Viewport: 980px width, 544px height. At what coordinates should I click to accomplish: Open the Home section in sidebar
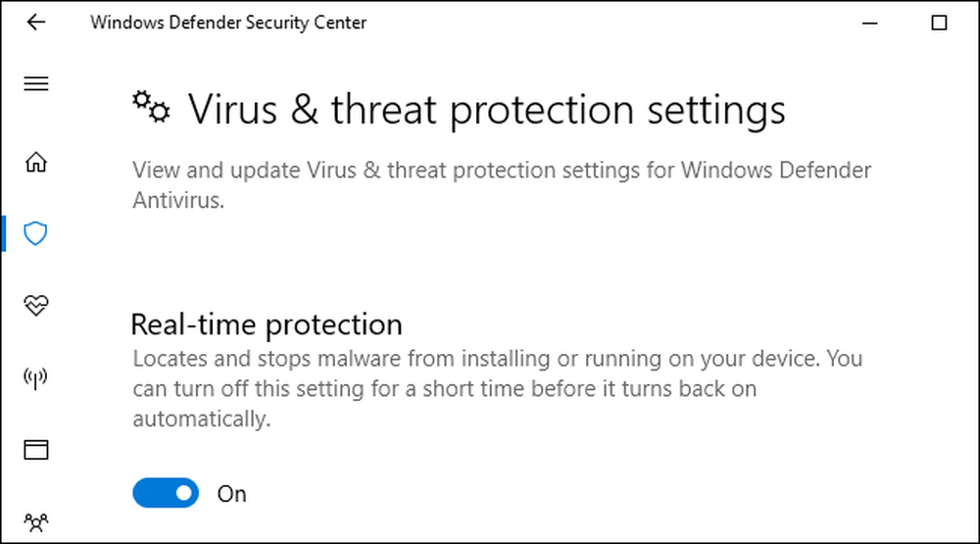pyautogui.click(x=35, y=162)
